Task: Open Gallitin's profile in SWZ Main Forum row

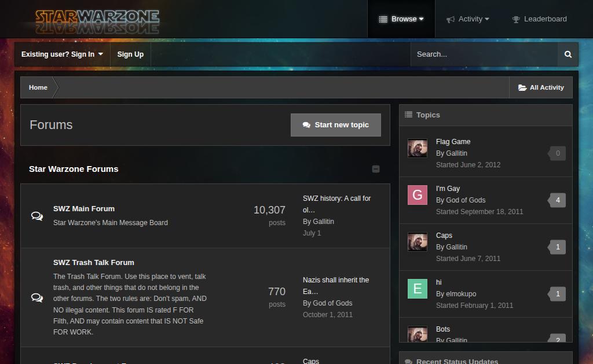Action: pyautogui.click(x=323, y=222)
